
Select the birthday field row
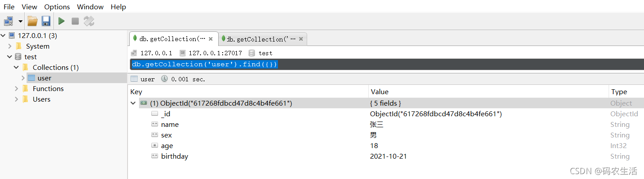pyautogui.click(x=386, y=156)
